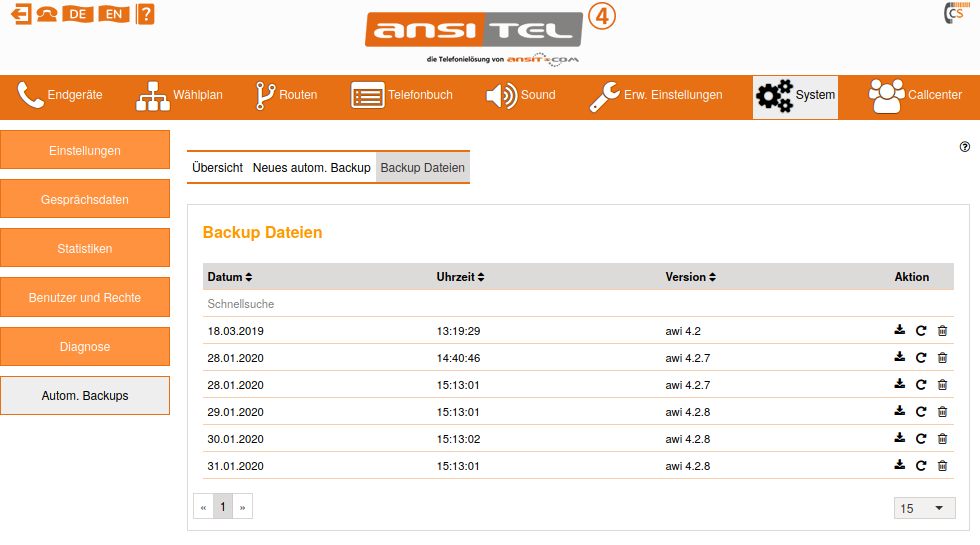The width and height of the screenshot is (980, 545).
Task: Download the backup from 29.01.2020
Action: 899,412
